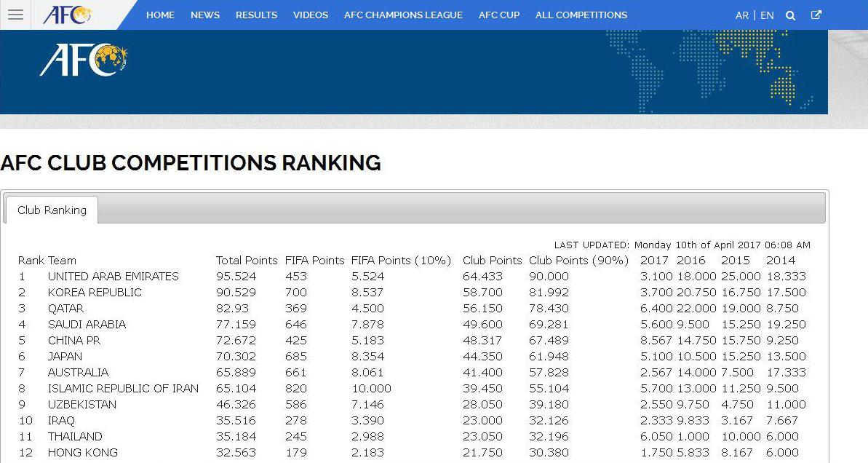Click Australia's total points 65.889

236,373
